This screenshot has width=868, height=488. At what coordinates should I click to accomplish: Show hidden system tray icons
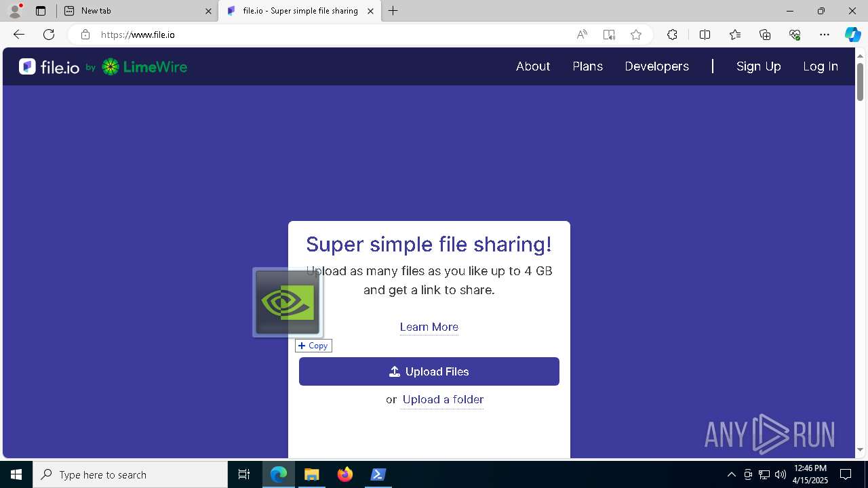tap(731, 474)
